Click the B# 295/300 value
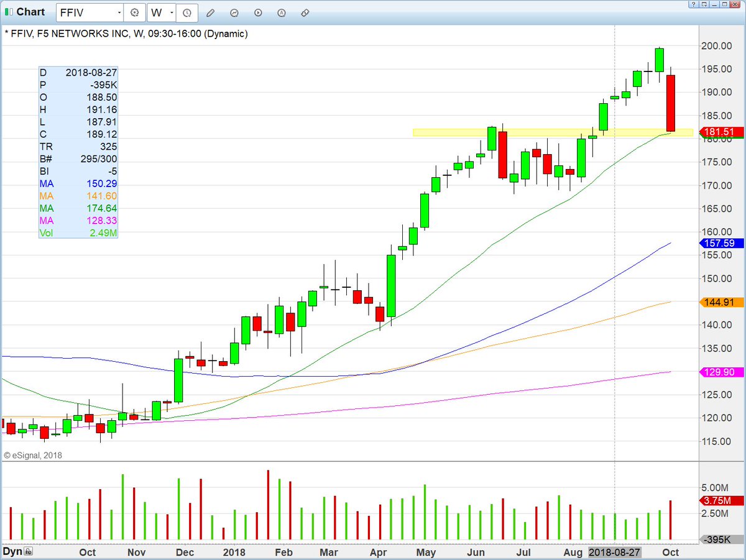The image size is (746, 560). (x=99, y=159)
